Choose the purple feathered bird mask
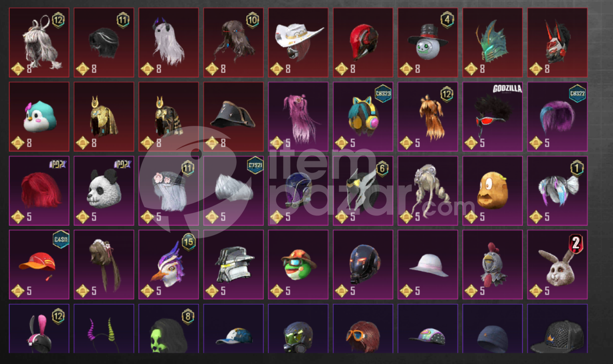This screenshot has width=613, height=364. pyautogui.click(x=169, y=264)
